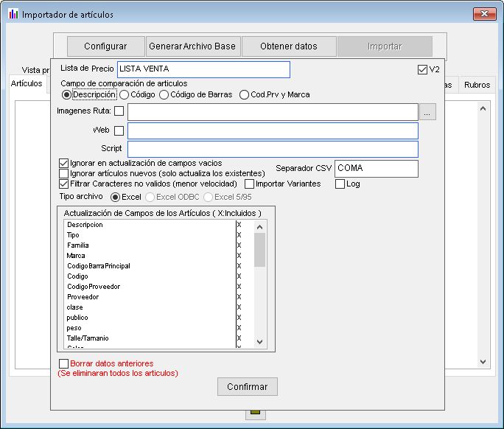This screenshot has height=429, width=504.
Task: Toggle the Log checkbox
Action: pyautogui.click(x=340, y=184)
